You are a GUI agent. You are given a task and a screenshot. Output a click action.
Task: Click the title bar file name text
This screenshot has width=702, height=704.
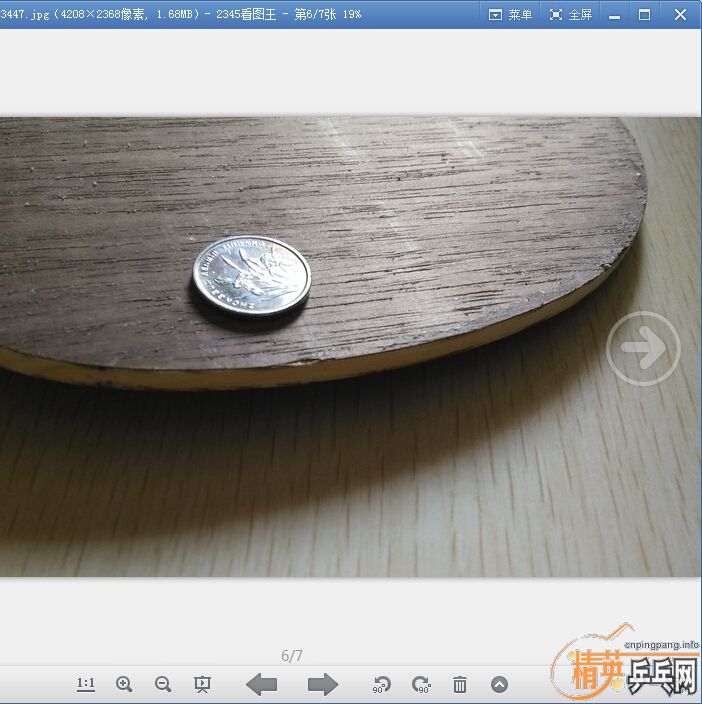180,14
